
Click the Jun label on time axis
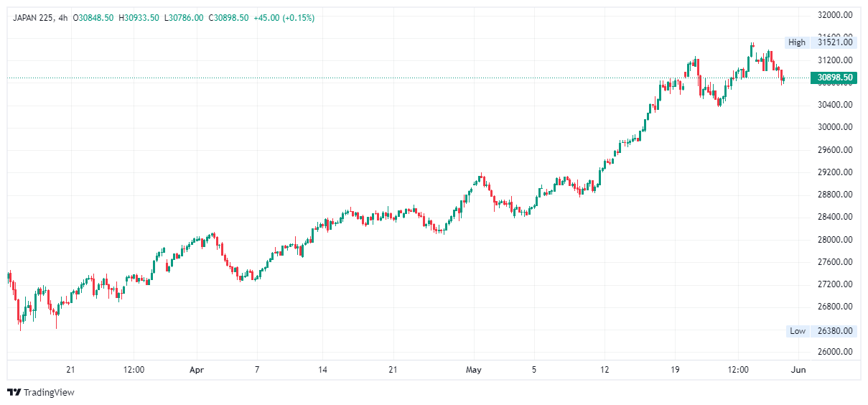tap(798, 370)
